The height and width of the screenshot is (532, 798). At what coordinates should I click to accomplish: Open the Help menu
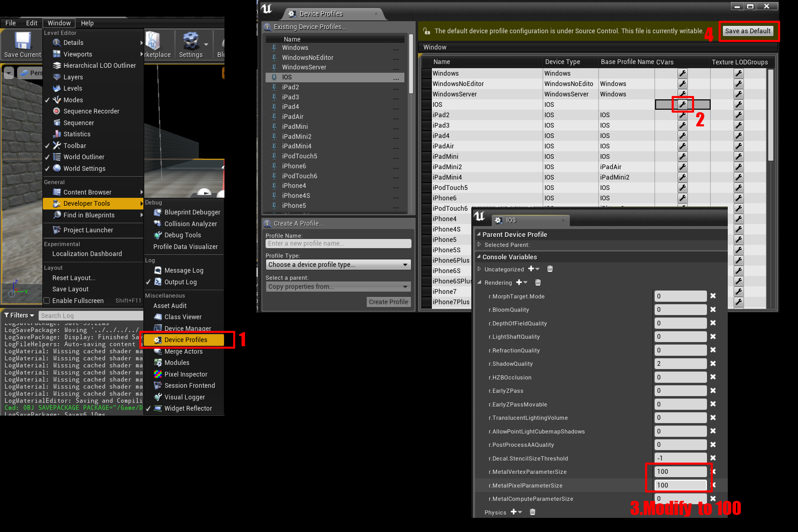click(87, 23)
